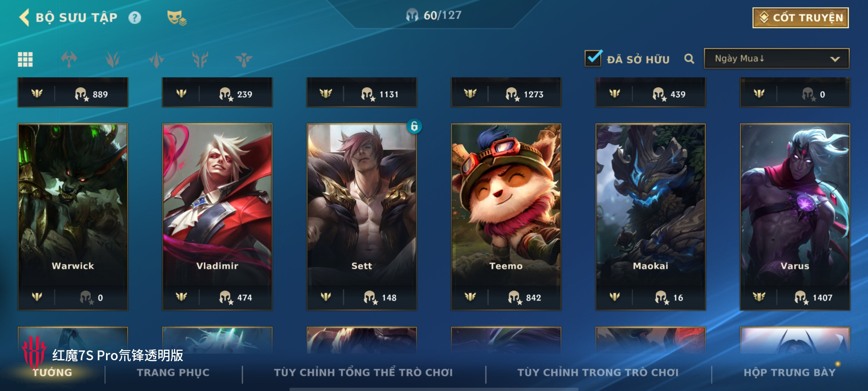Filter by the fourth role icon
The width and height of the screenshot is (868, 391).
click(200, 59)
